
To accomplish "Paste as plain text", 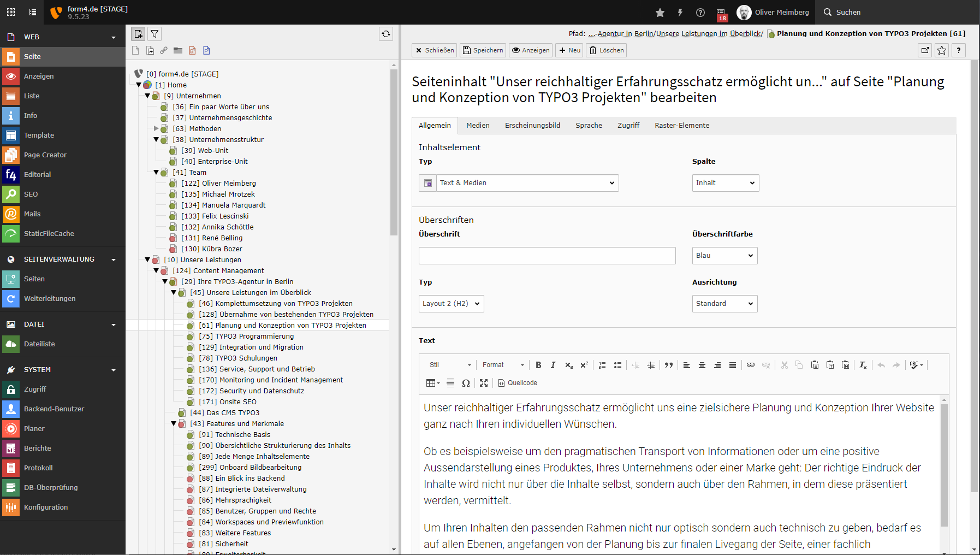I will coord(830,365).
